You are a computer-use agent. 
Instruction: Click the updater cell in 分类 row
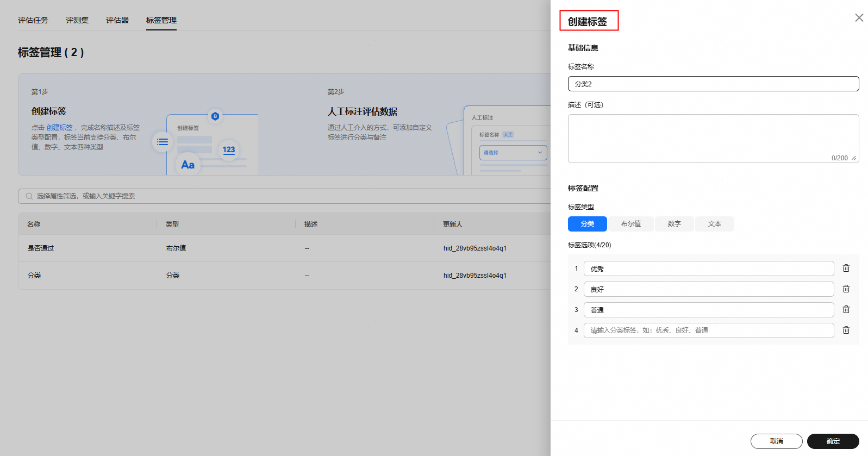click(x=475, y=276)
